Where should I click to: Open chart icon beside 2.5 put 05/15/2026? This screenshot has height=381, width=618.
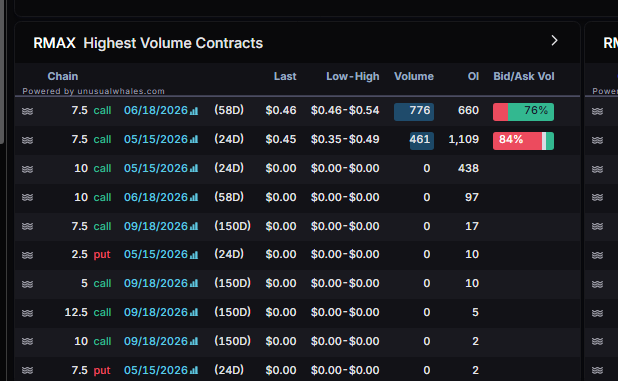[194, 255]
